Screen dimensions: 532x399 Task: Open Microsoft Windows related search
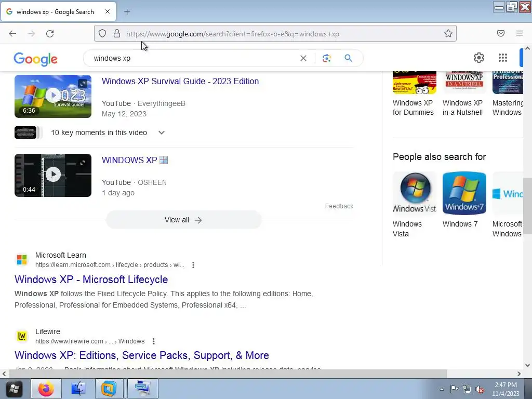(508, 205)
